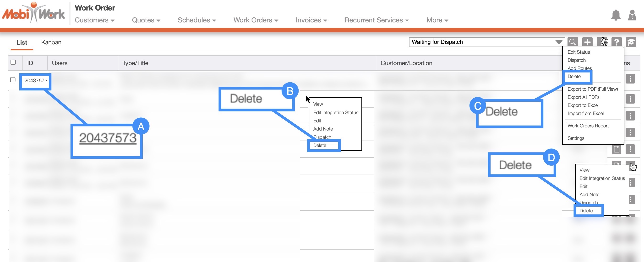Open the user profile icon

pos(632,16)
